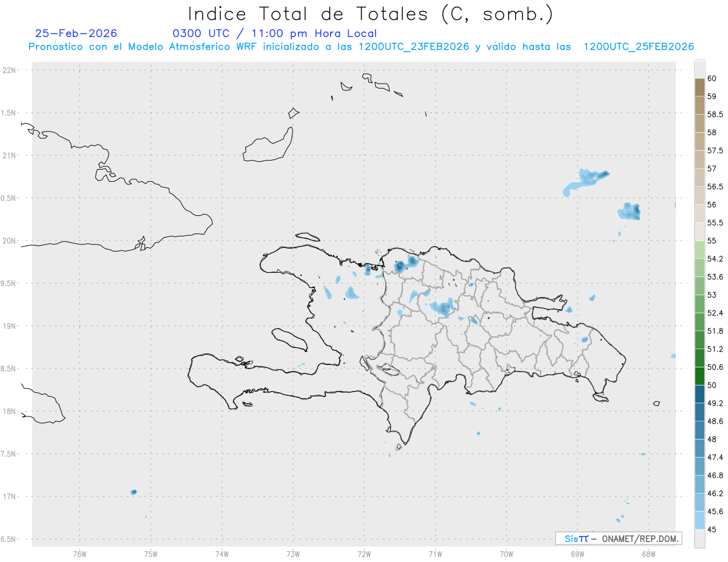Click the '21N' latitude label

tap(10, 156)
